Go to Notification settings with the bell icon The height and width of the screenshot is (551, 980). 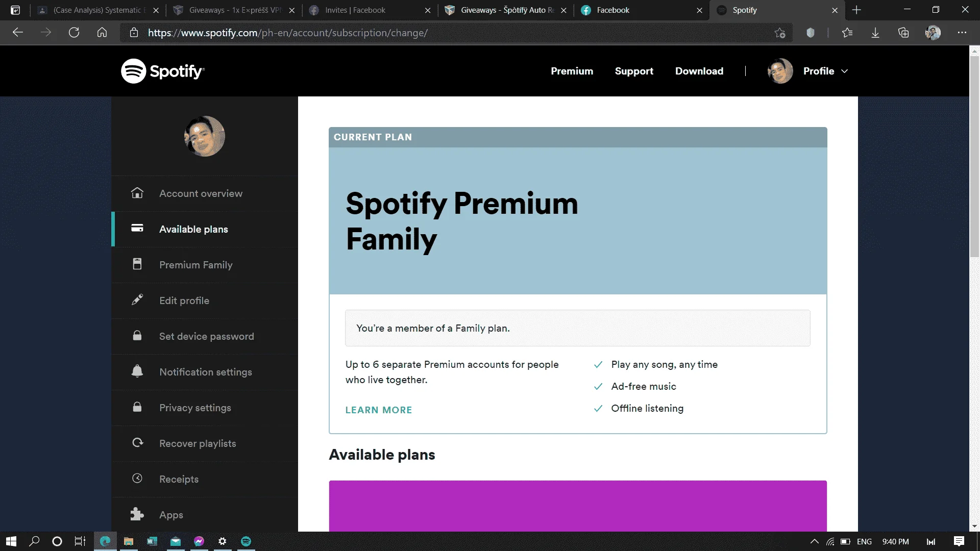pos(205,372)
